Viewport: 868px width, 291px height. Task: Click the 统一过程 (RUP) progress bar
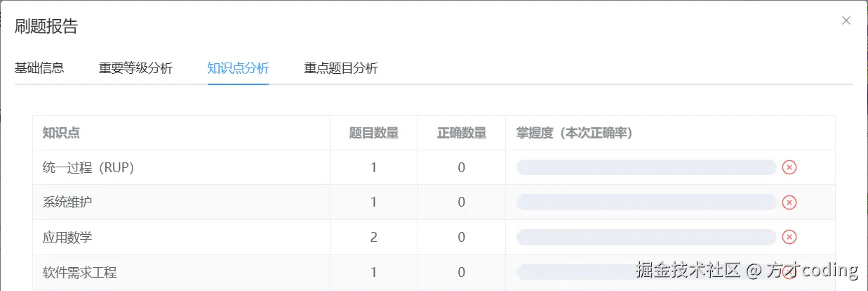[646, 167]
